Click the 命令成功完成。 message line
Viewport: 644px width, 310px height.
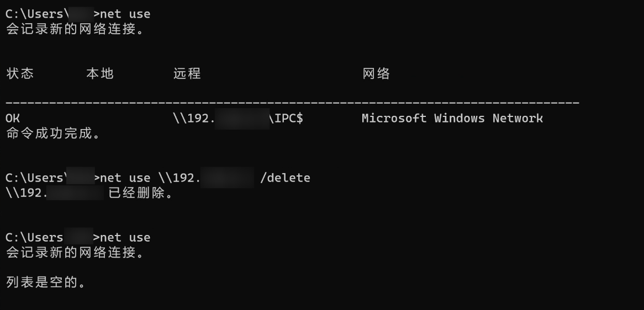click(x=54, y=133)
